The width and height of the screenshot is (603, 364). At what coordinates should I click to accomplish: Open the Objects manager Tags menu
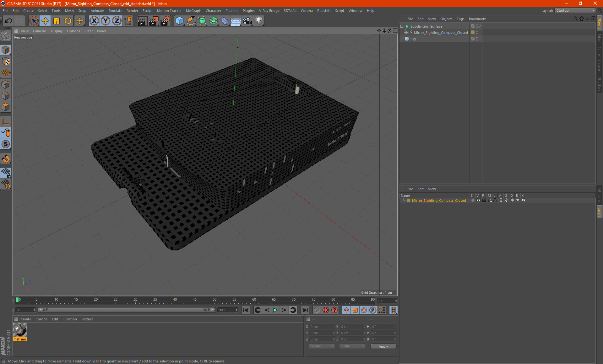pos(460,19)
